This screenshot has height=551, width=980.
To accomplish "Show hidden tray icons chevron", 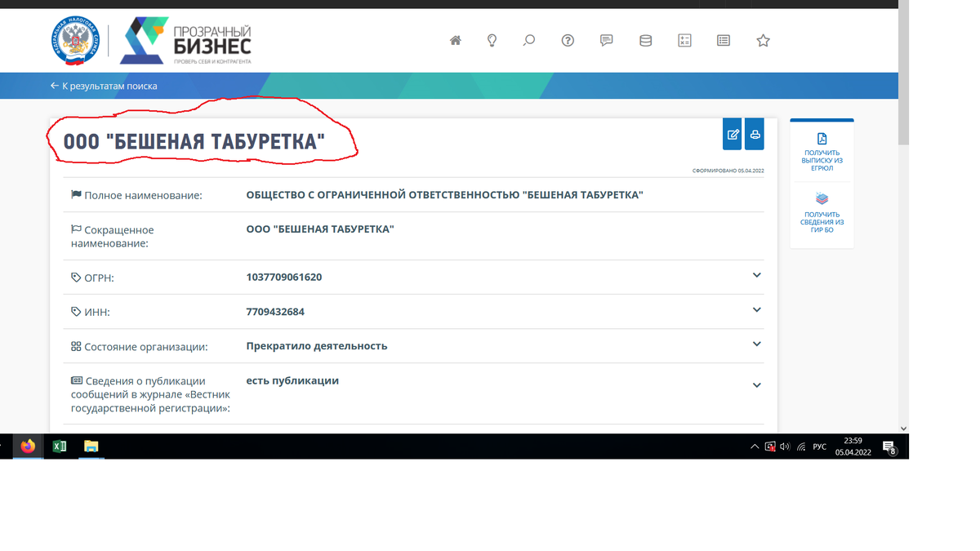I will (755, 447).
